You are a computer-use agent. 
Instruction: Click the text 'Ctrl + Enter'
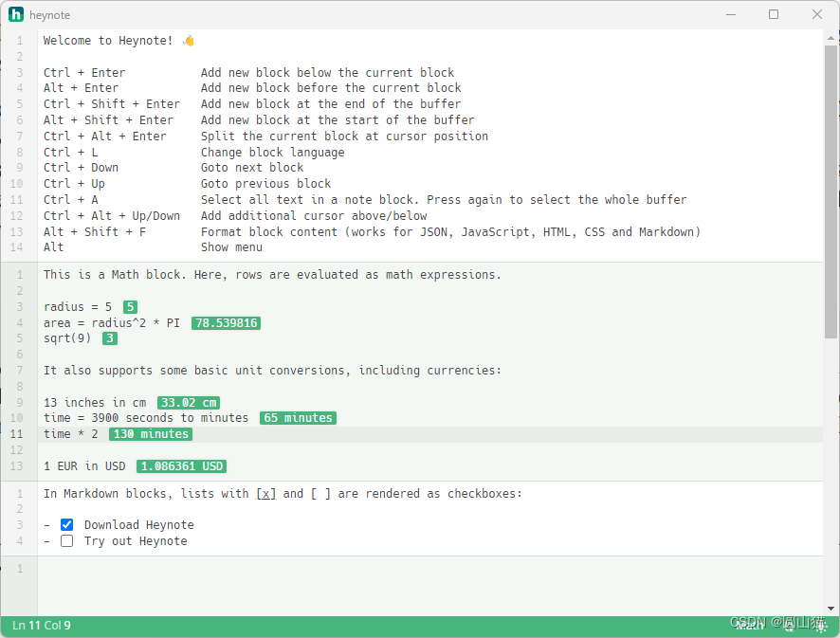pos(84,73)
